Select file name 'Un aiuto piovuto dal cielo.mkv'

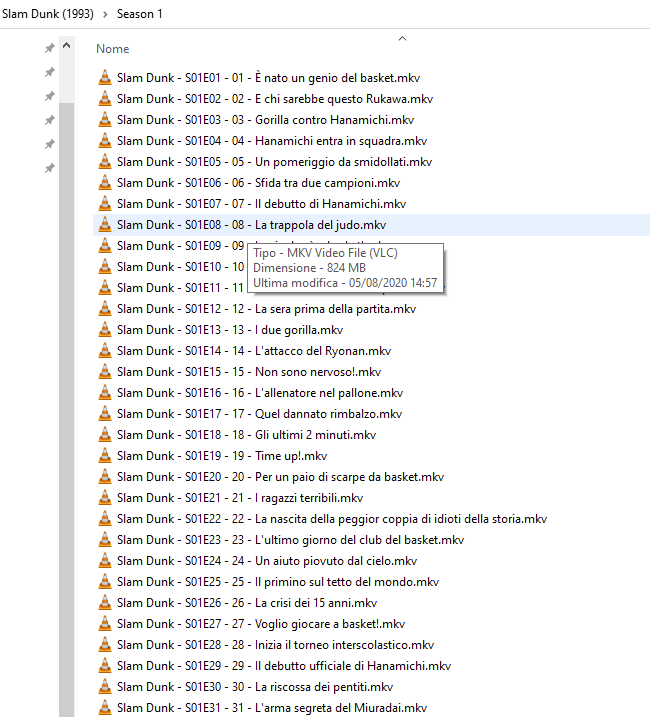[336, 562]
